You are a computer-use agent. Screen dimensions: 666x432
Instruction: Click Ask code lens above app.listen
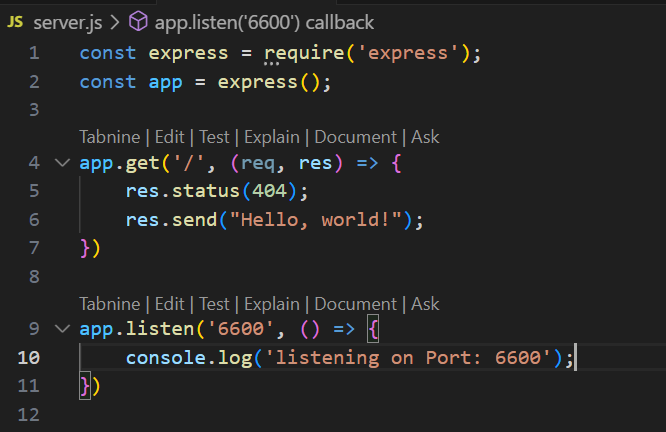[425, 304]
